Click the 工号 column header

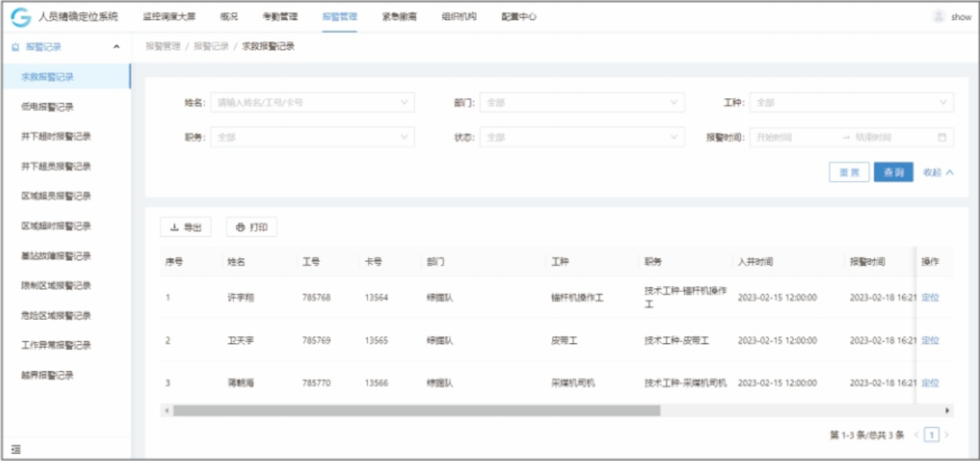311,262
